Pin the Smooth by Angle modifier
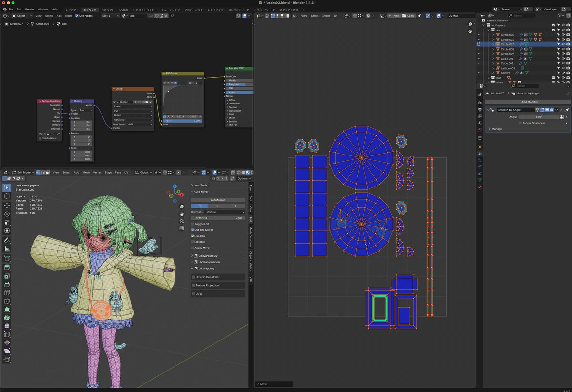 point(568,110)
